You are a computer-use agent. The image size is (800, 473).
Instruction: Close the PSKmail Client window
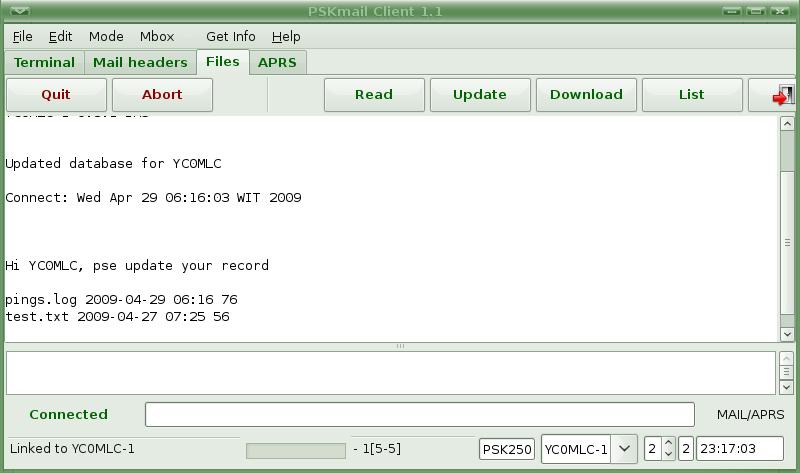(780, 11)
